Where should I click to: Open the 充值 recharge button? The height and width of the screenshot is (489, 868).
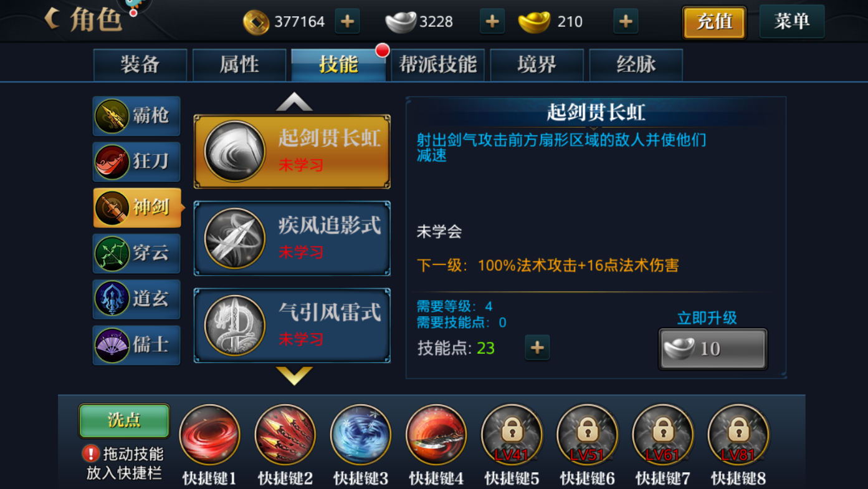tap(714, 22)
